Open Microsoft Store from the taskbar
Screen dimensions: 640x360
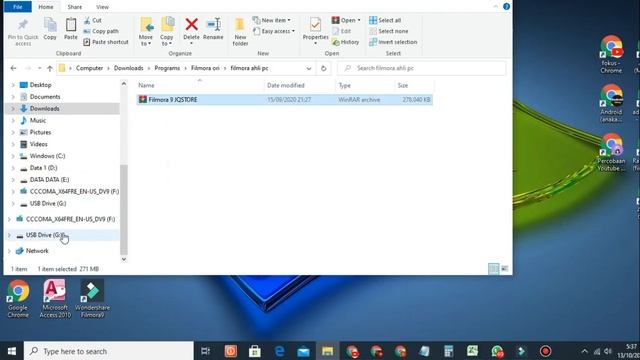coord(255,351)
